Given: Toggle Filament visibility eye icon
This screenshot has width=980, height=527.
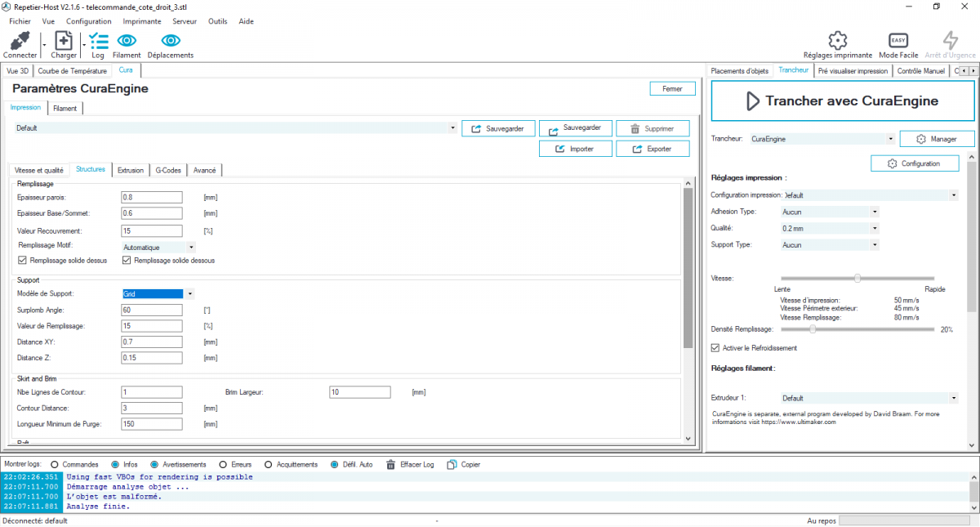Looking at the screenshot, I should (x=127, y=40).
